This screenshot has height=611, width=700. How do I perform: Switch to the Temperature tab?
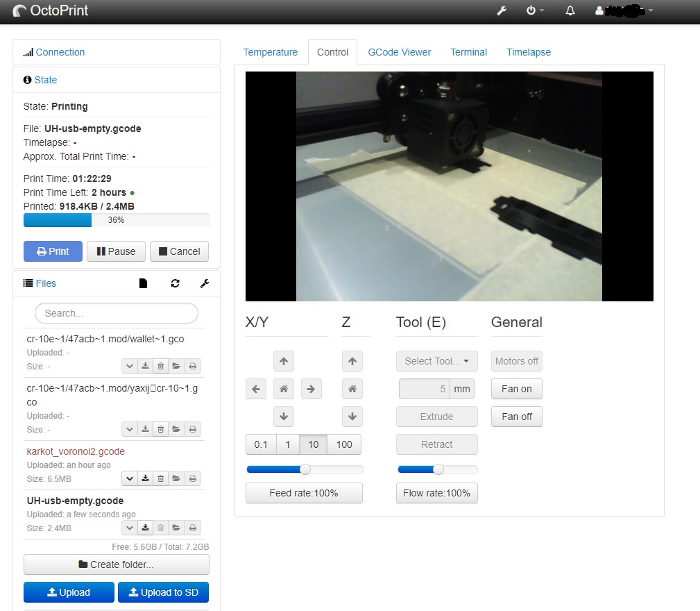pyautogui.click(x=271, y=52)
